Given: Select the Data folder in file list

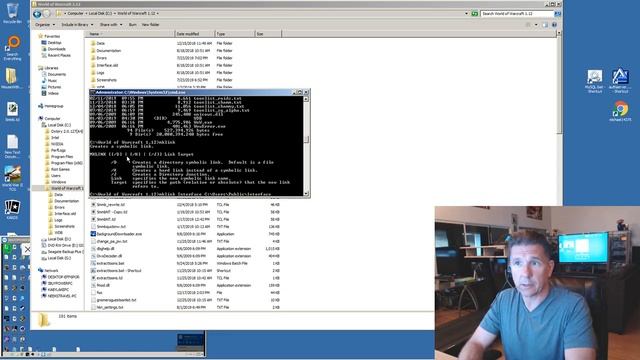Looking at the screenshot, I should (100, 43).
